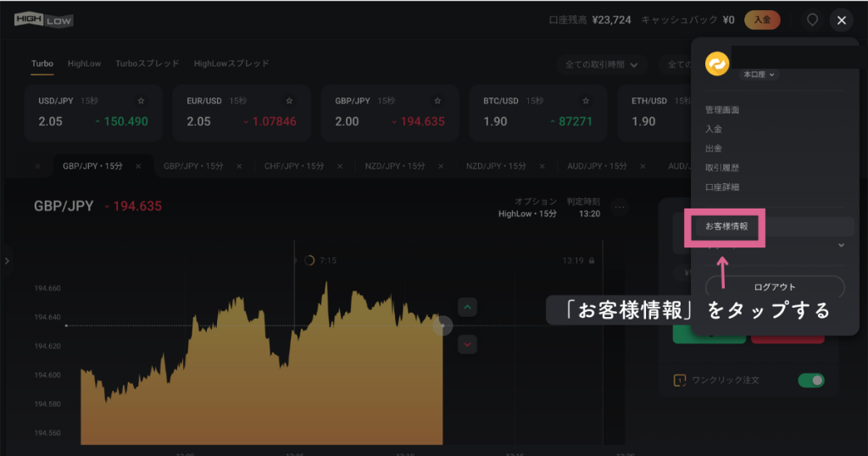Open the three-dot chart options menu
This screenshot has width=868, height=456.
pos(620,207)
